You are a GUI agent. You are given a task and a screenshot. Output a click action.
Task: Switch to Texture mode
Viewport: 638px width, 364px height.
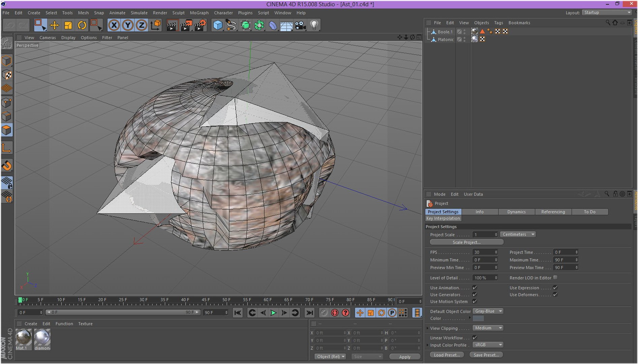pyautogui.click(x=7, y=75)
